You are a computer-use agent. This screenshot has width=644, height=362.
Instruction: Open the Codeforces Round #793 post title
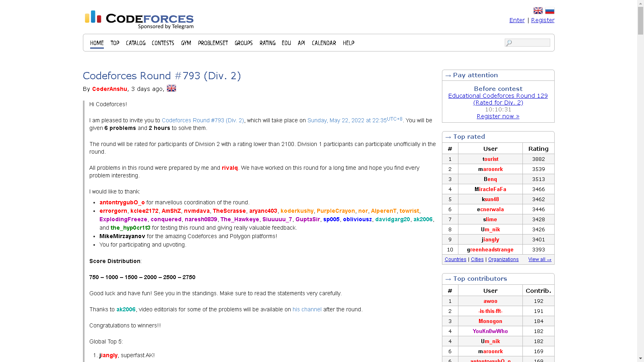162,76
